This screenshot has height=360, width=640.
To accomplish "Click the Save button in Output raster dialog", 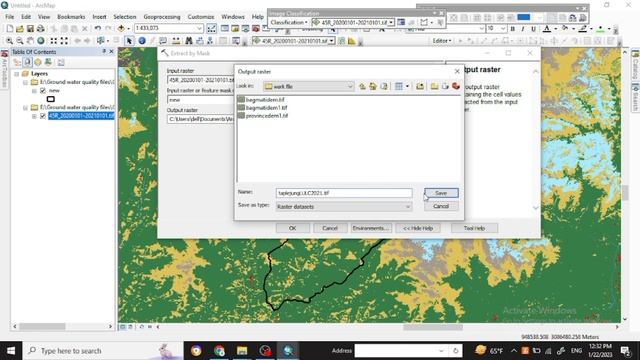I will [x=441, y=193].
